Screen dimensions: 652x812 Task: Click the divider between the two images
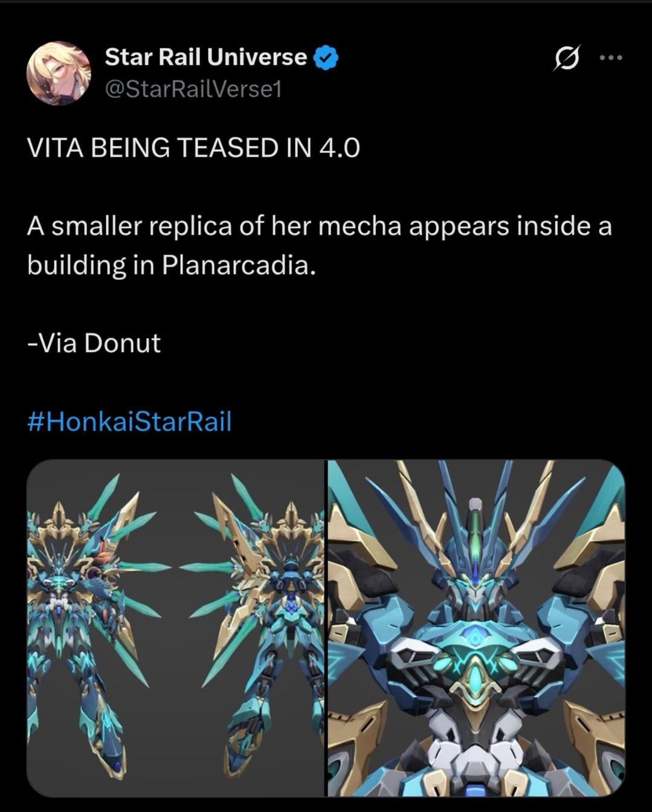pyautogui.click(x=326, y=628)
